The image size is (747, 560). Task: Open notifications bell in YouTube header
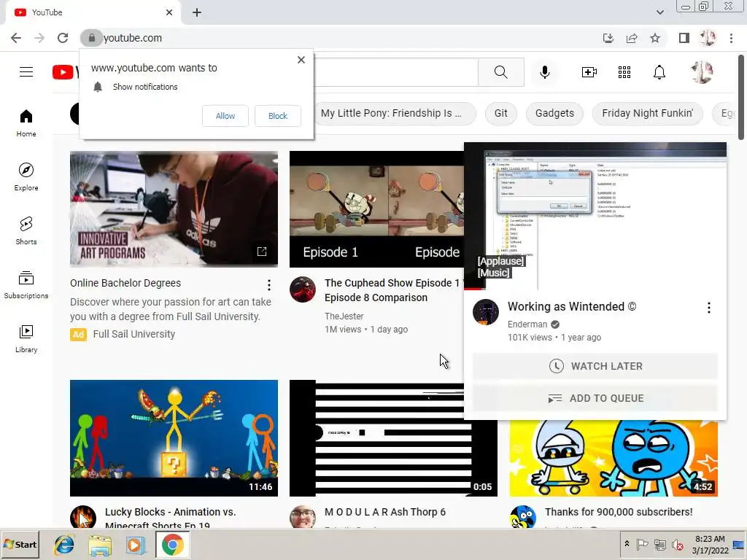[x=659, y=72]
